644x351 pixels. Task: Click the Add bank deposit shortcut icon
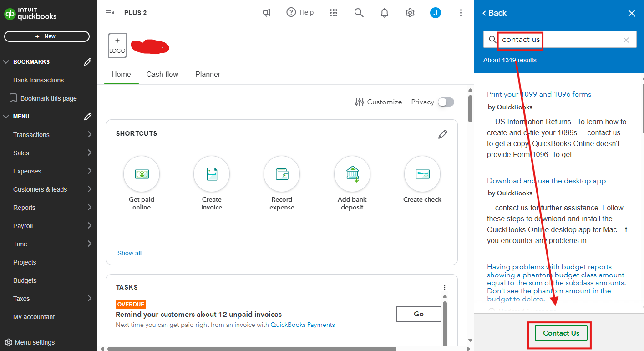tap(352, 174)
